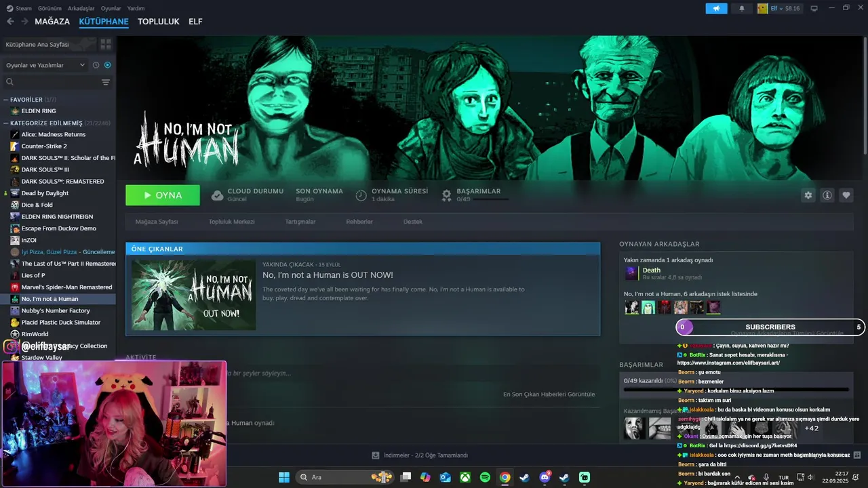Open 'No, I'm not a Human is OUT NOW!' headline

point(328,275)
